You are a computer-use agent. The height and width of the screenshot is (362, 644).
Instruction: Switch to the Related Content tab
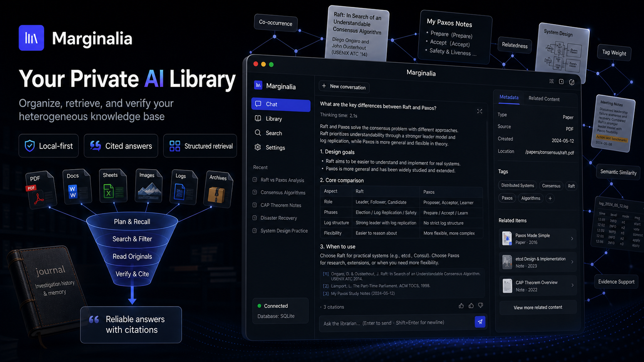[544, 99]
